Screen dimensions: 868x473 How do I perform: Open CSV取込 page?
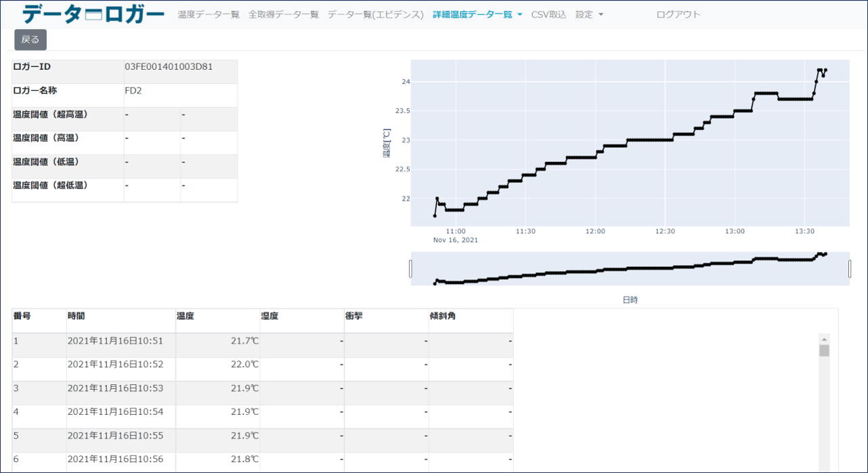coord(548,14)
